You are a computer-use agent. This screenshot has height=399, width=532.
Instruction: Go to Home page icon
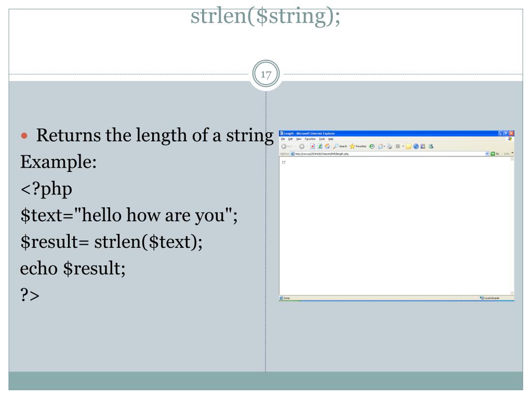(x=327, y=146)
